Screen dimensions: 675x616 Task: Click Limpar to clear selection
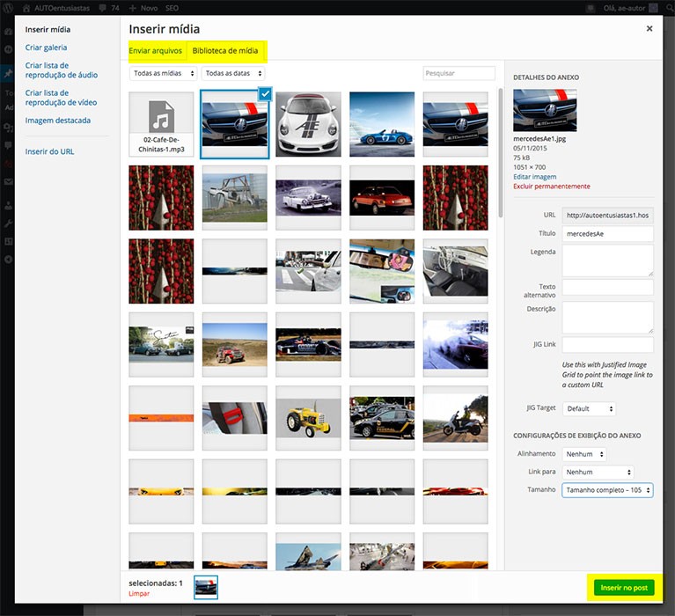pyautogui.click(x=139, y=594)
